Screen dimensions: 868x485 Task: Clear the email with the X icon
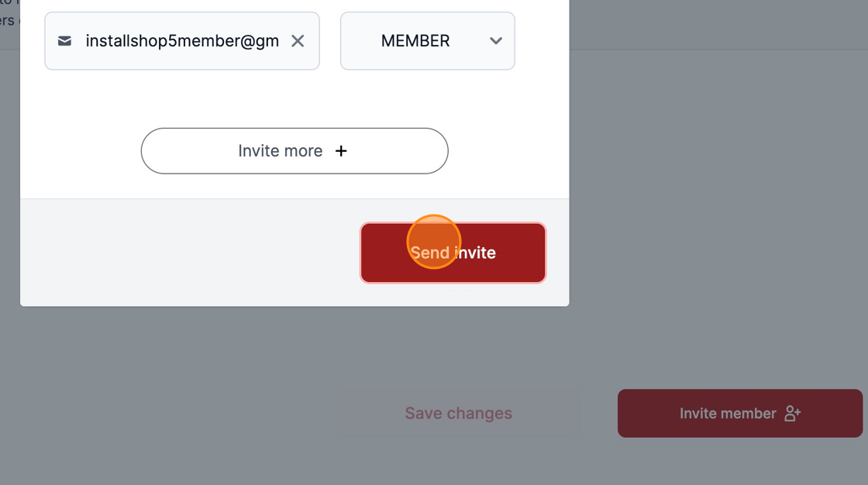click(298, 41)
